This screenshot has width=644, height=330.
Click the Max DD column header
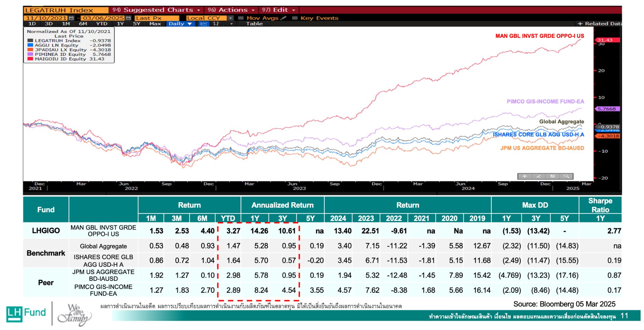[535, 205]
